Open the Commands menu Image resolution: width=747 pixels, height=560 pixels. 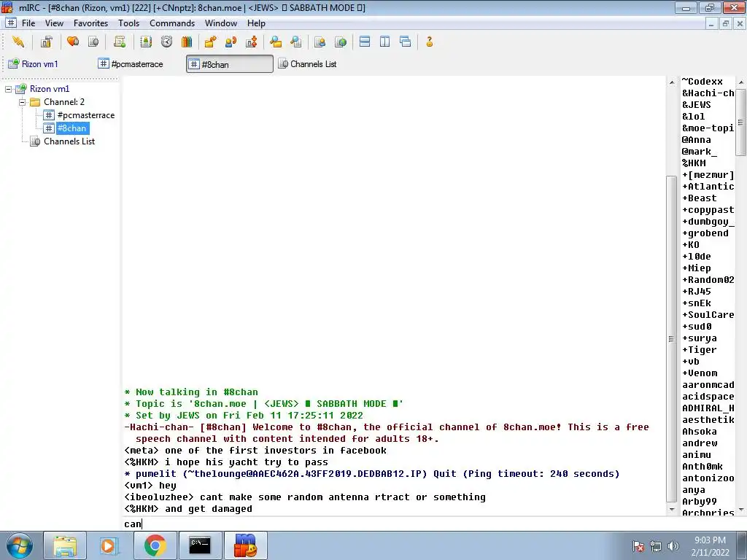tap(172, 23)
